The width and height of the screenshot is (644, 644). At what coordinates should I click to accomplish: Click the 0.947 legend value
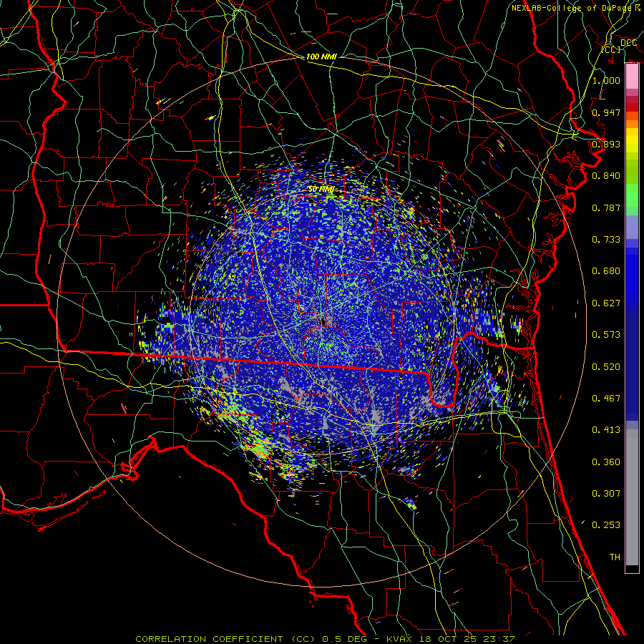tap(606, 112)
